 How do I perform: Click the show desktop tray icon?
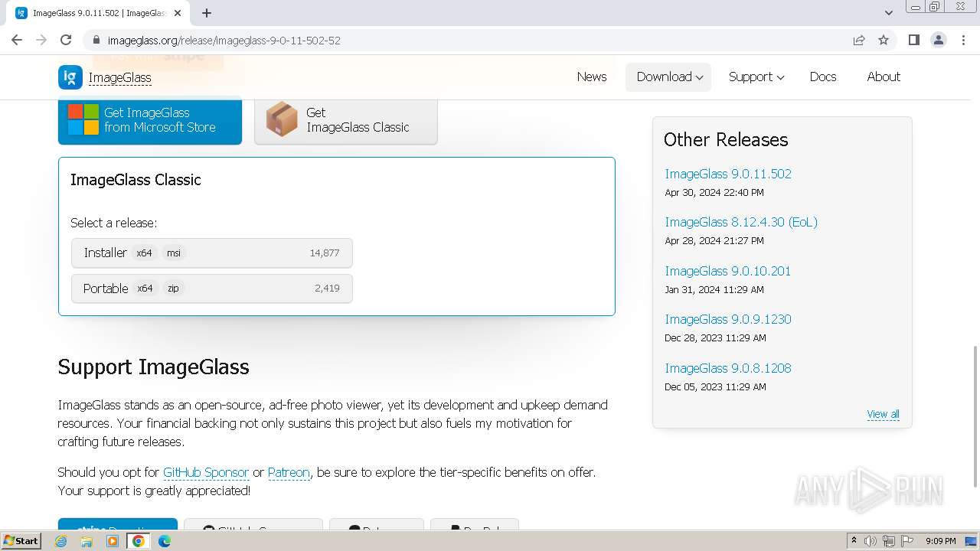pos(971,541)
